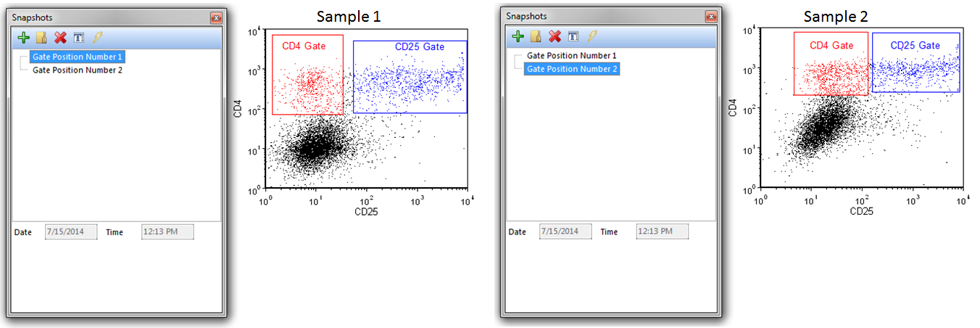Viewport: 980px width, 328px height.
Task: Click the CD4 Gate label in Sample 1
Action: 304,46
